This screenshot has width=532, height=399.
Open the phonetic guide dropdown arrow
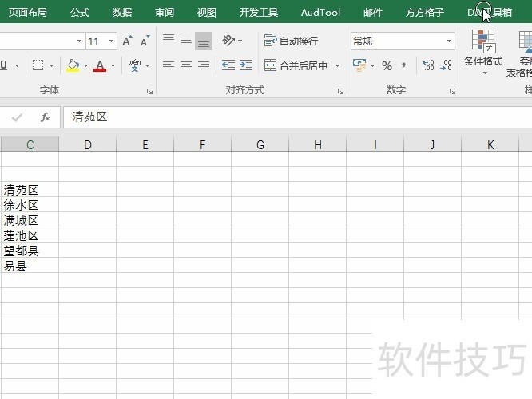147,65
